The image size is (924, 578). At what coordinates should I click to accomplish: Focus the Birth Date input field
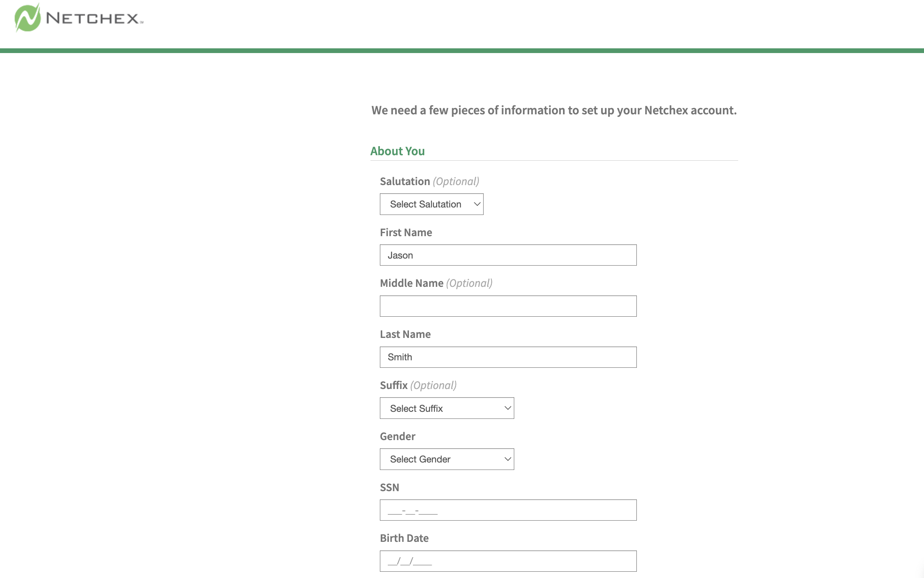pos(508,561)
